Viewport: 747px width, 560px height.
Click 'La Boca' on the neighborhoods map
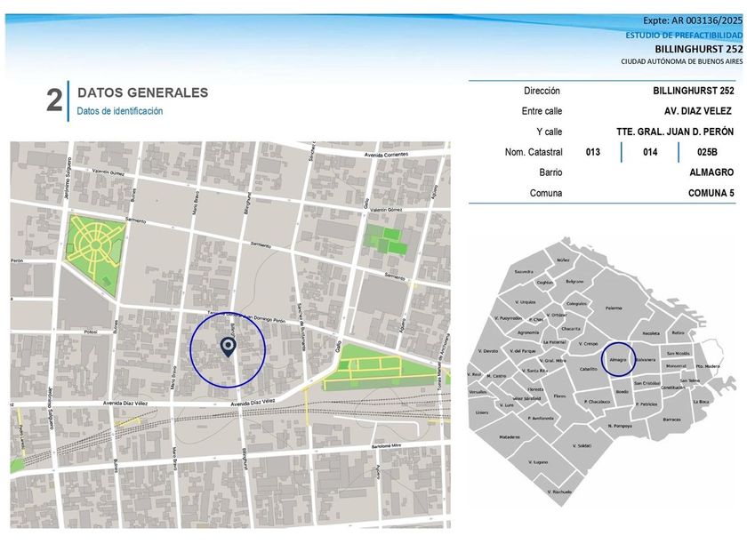point(701,402)
